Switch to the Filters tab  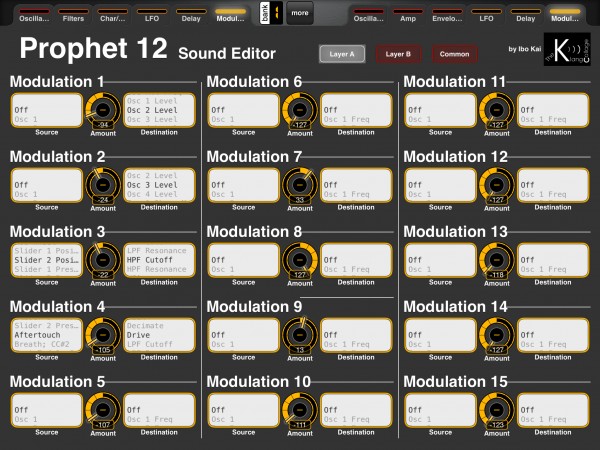click(x=73, y=15)
